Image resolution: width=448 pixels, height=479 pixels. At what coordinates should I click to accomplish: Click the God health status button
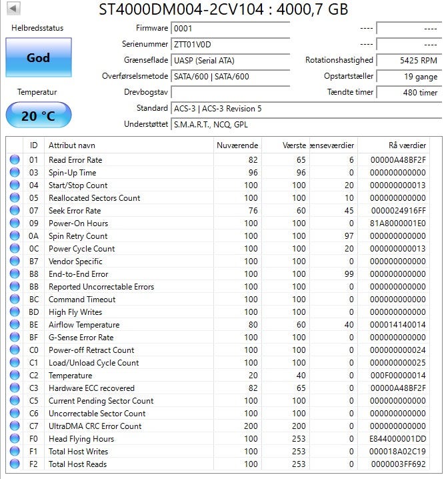point(38,58)
